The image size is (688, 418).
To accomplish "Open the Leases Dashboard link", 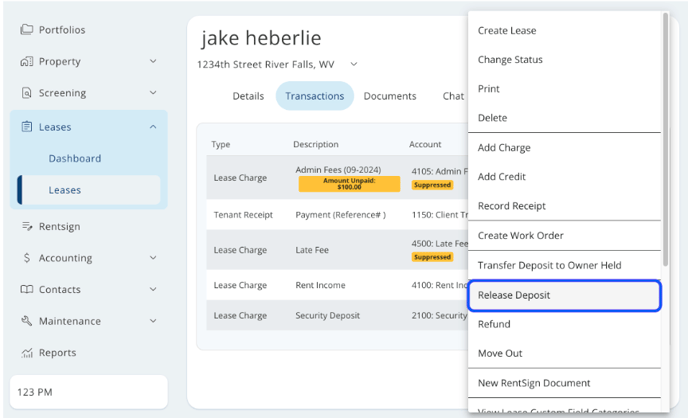I will click(75, 158).
